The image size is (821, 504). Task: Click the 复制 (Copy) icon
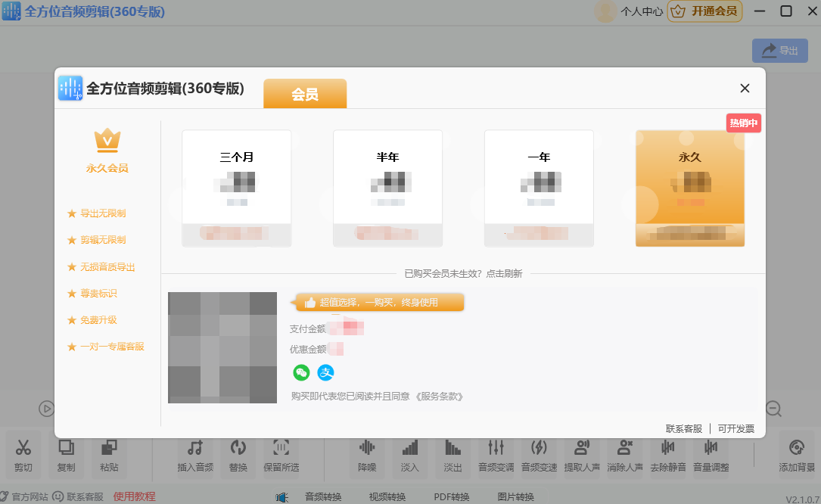[66, 458]
